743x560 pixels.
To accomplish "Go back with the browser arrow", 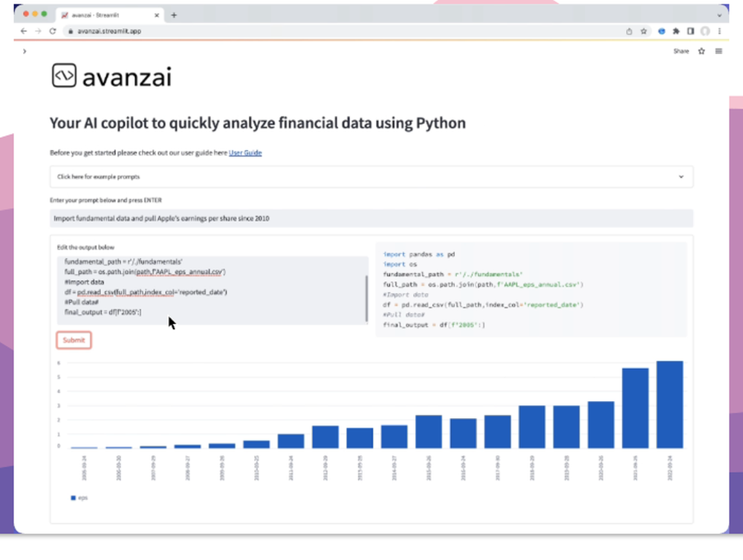I will [x=24, y=31].
